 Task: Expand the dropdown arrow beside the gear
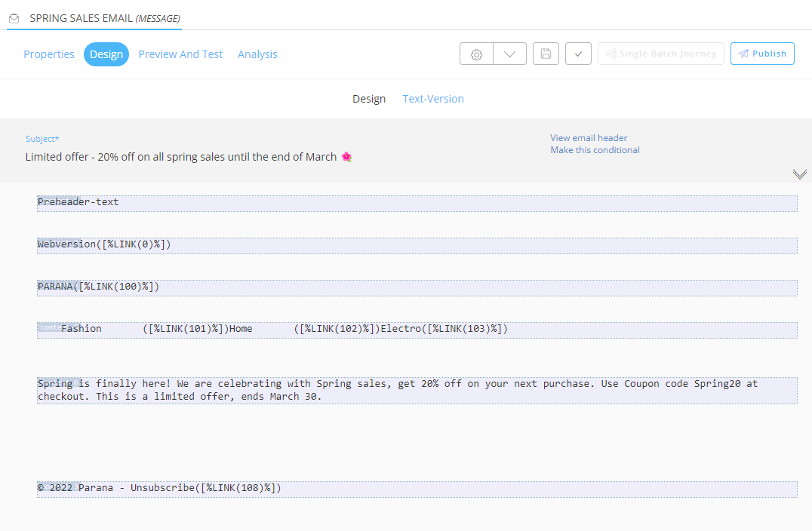click(x=510, y=54)
